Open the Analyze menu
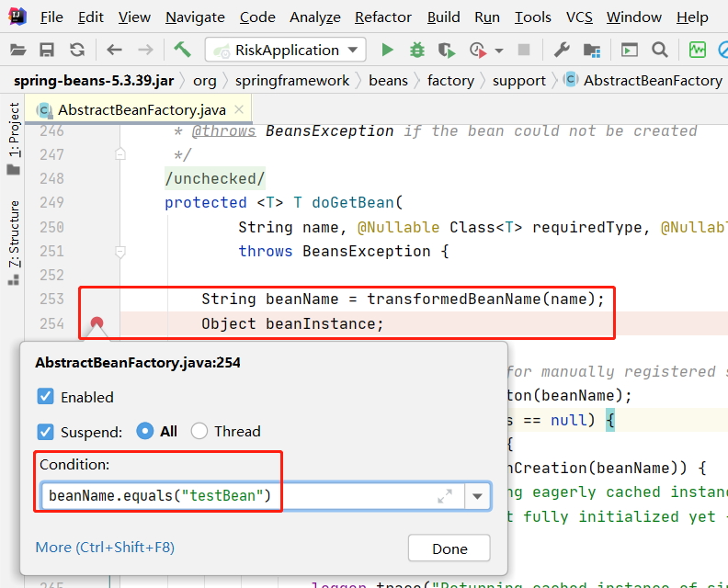 tap(315, 17)
